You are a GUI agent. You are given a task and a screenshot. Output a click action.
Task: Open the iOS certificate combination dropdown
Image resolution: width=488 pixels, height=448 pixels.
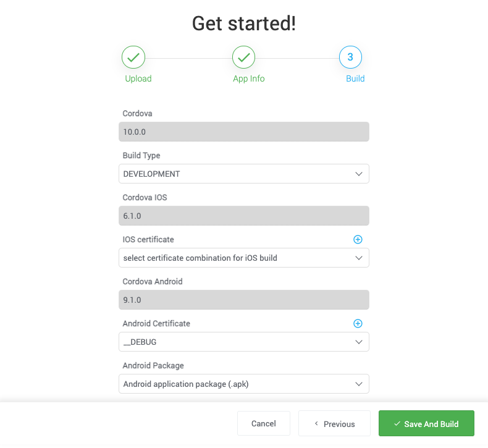pos(243,258)
